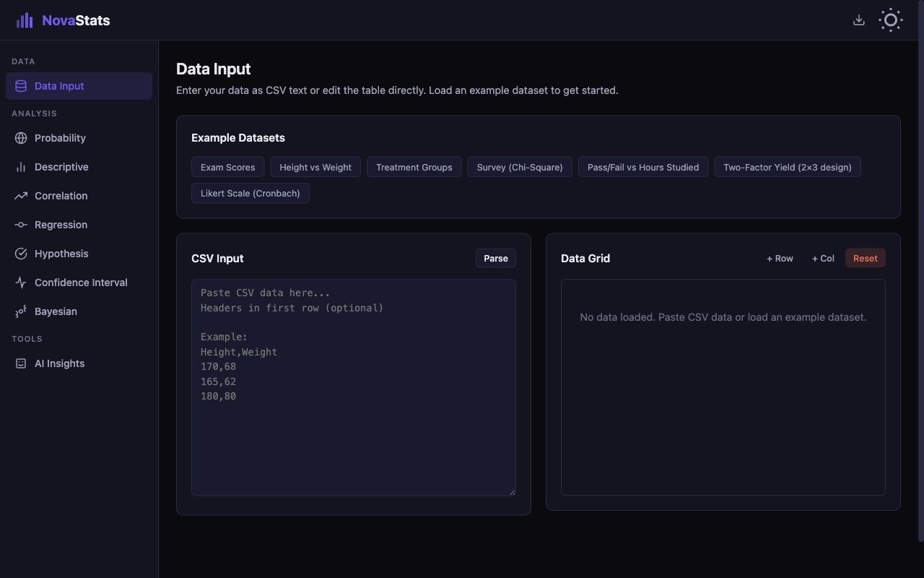Click the 'Example Datasets' heading

(x=238, y=138)
